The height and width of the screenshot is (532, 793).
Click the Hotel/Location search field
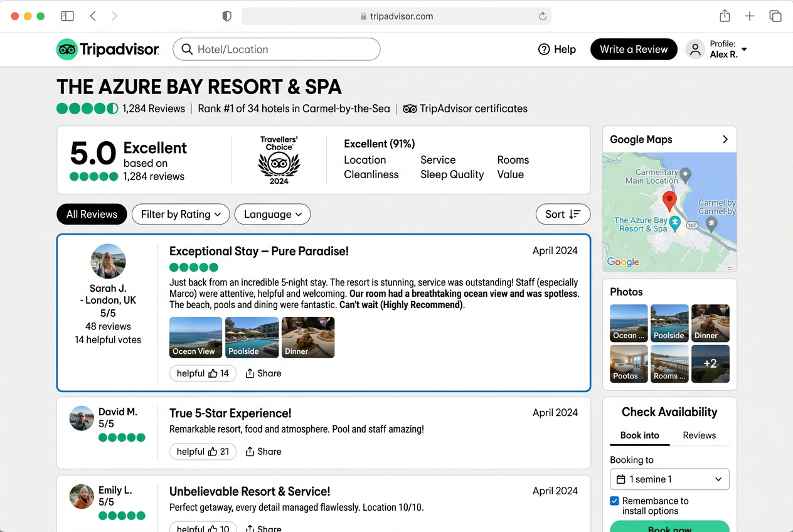pyautogui.click(x=277, y=50)
